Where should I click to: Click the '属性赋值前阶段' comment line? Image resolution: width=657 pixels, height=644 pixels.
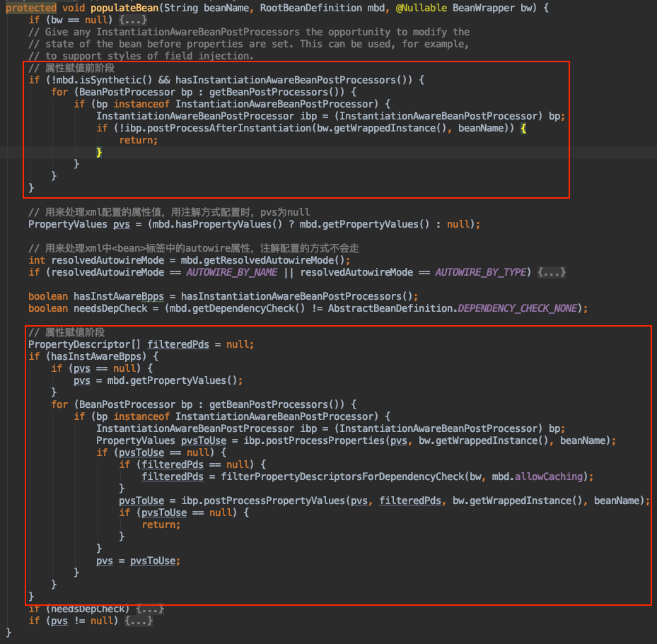(71, 68)
